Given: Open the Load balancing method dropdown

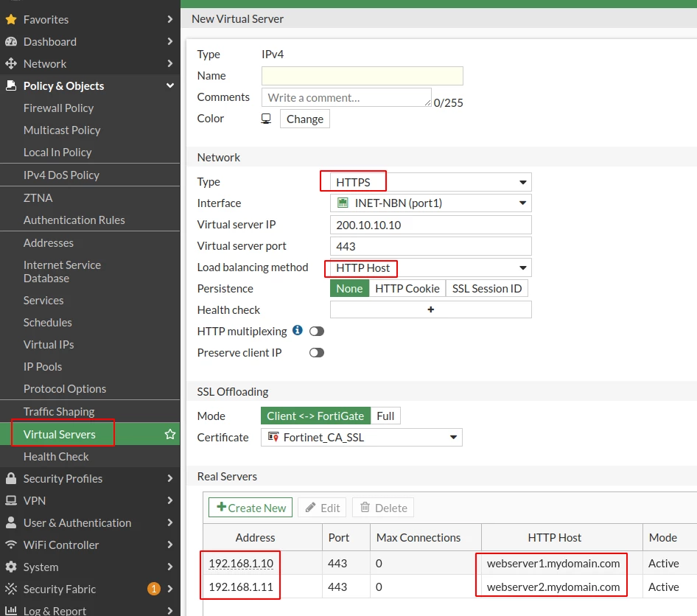Looking at the screenshot, I should tap(431, 268).
